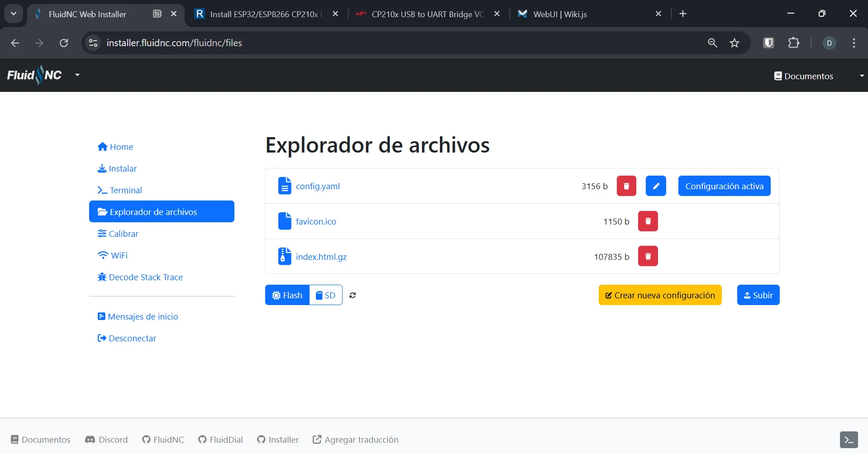Screen dimensions: 868x454
Task: Open the Calibrar section
Action: coord(123,233)
